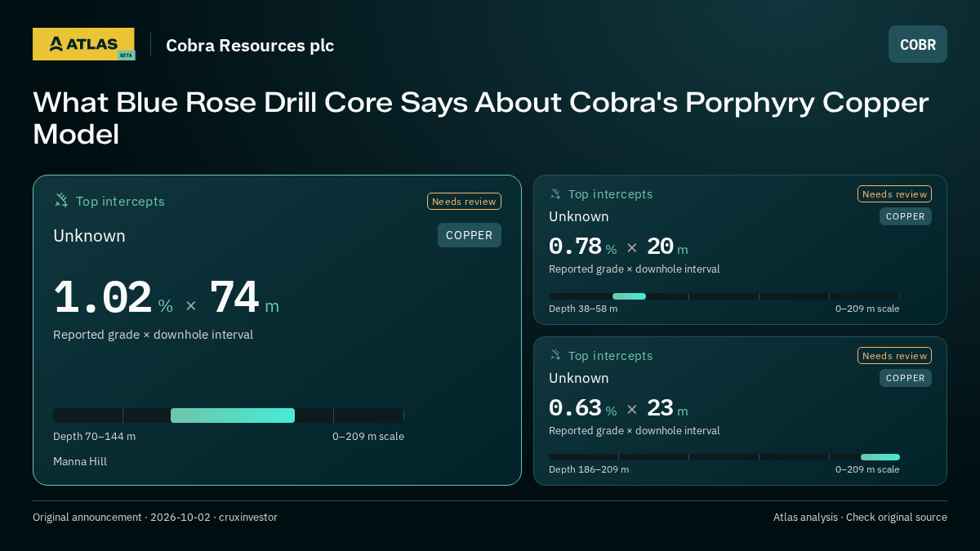Click the 74 m interval value
Screen dimensions: 980x551
coord(244,298)
